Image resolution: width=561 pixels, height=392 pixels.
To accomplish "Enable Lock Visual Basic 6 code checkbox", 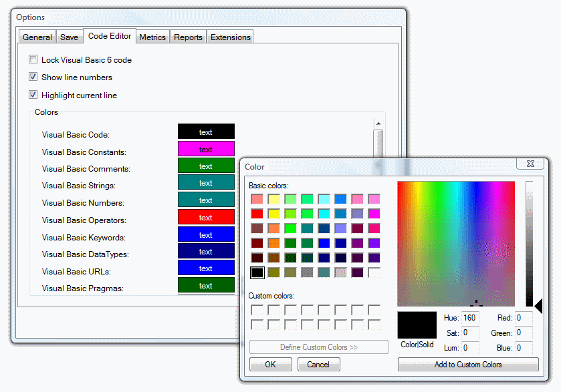I will [x=33, y=59].
